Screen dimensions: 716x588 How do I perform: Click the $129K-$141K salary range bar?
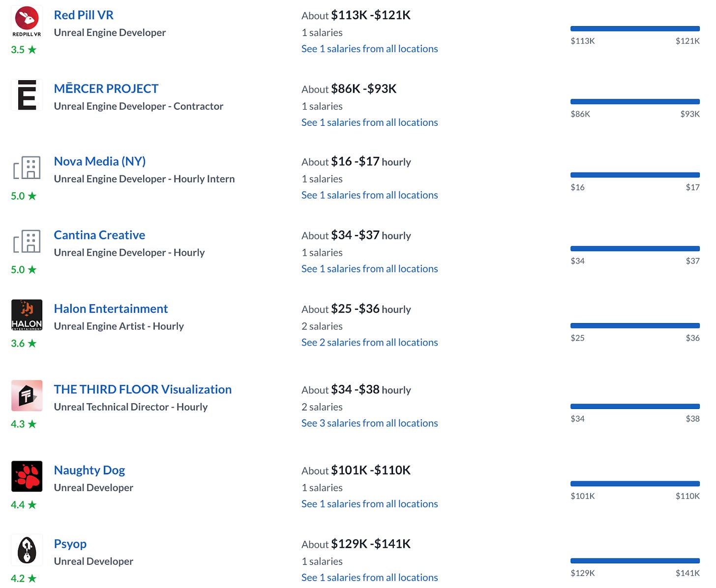tap(635, 561)
